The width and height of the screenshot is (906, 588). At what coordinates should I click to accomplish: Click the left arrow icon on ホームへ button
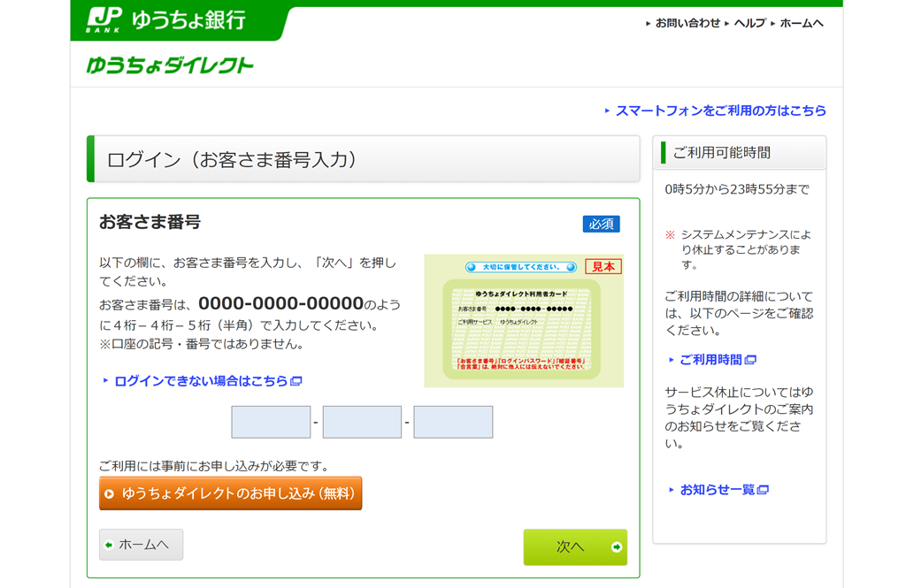pyautogui.click(x=110, y=546)
